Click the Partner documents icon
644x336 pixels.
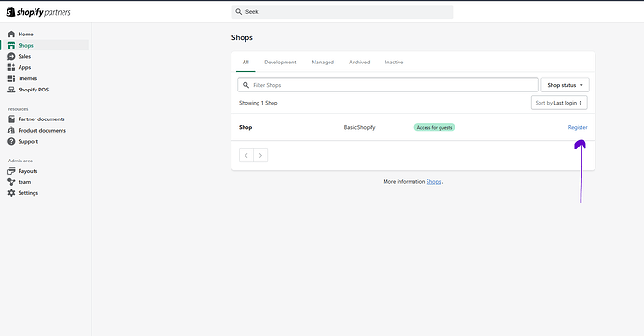[x=11, y=119]
